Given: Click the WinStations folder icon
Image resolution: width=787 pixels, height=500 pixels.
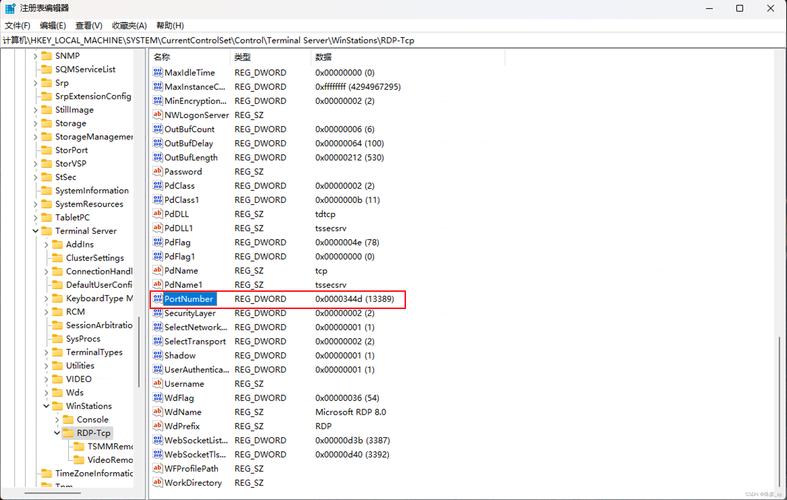Looking at the screenshot, I should pyautogui.click(x=57, y=406).
